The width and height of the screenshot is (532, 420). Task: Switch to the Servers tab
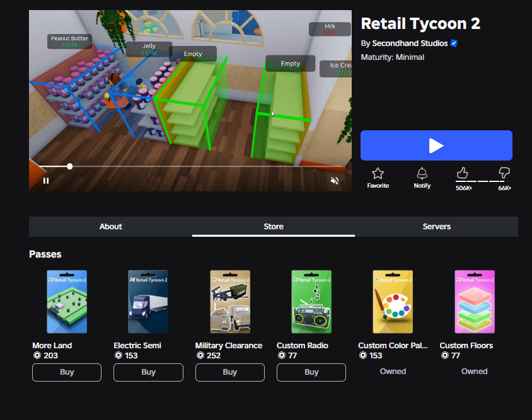437,227
